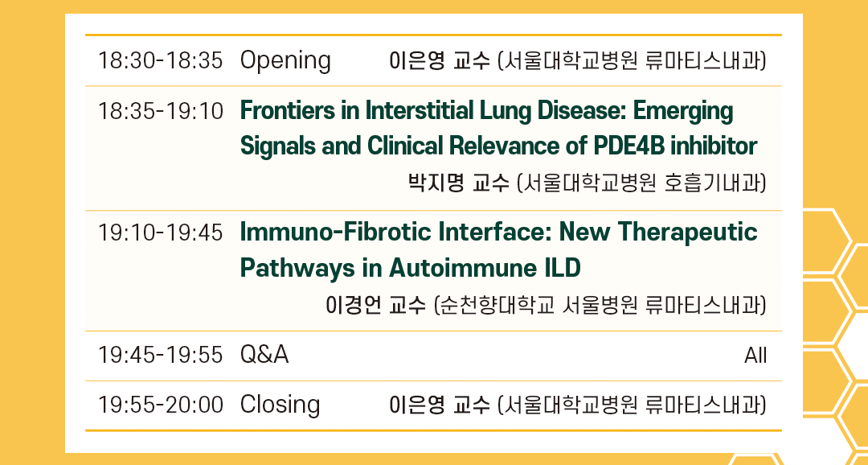Click the 순천향대학교 서울병원 류마티스내과 affiliation

click(x=599, y=306)
